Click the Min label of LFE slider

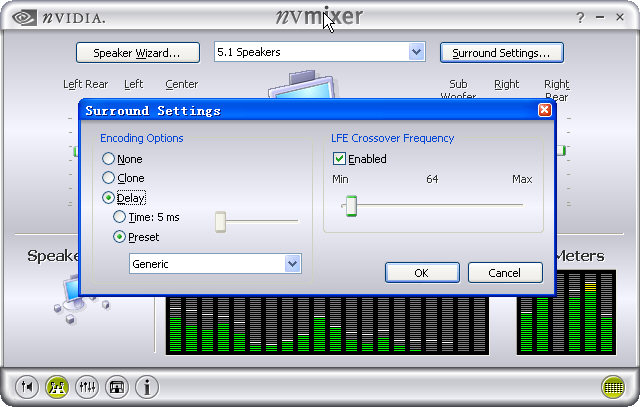click(x=340, y=179)
